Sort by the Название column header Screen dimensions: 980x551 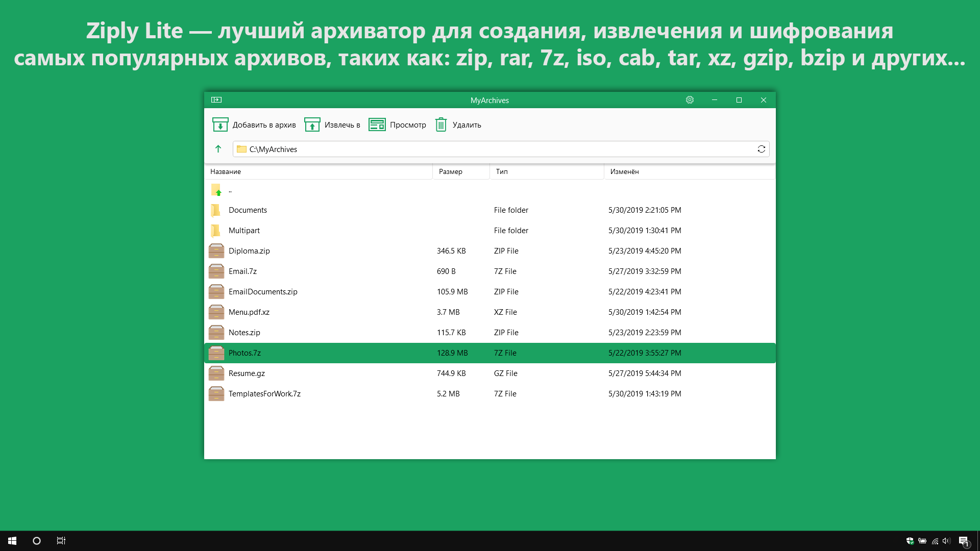click(318, 171)
